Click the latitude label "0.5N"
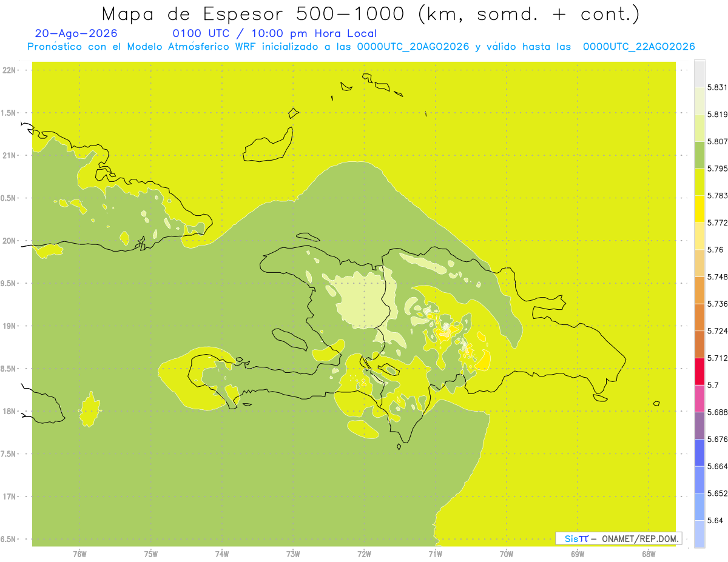The height and width of the screenshot is (562, 728). [x=9, y=198]
